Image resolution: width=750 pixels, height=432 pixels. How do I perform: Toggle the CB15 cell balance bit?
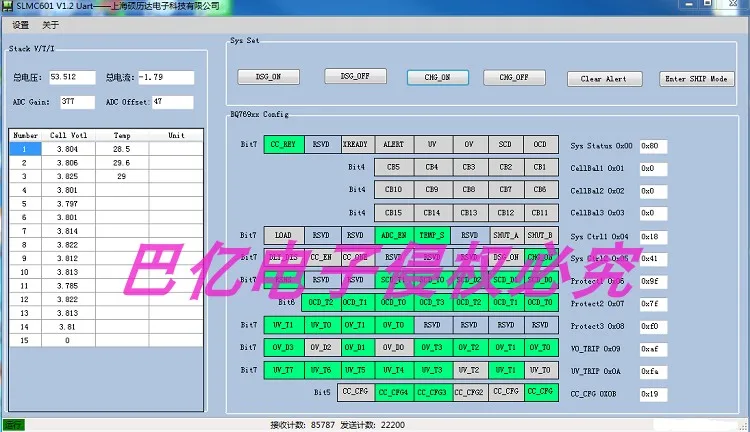[394, 213]
